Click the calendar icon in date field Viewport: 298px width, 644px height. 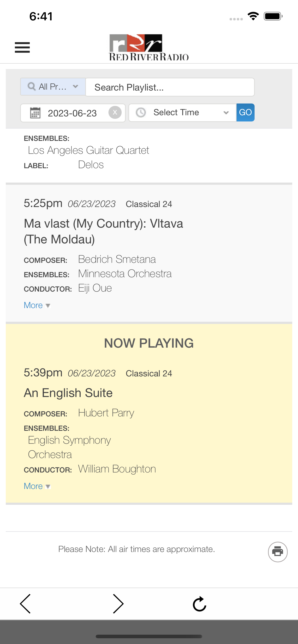pos(35,113)
